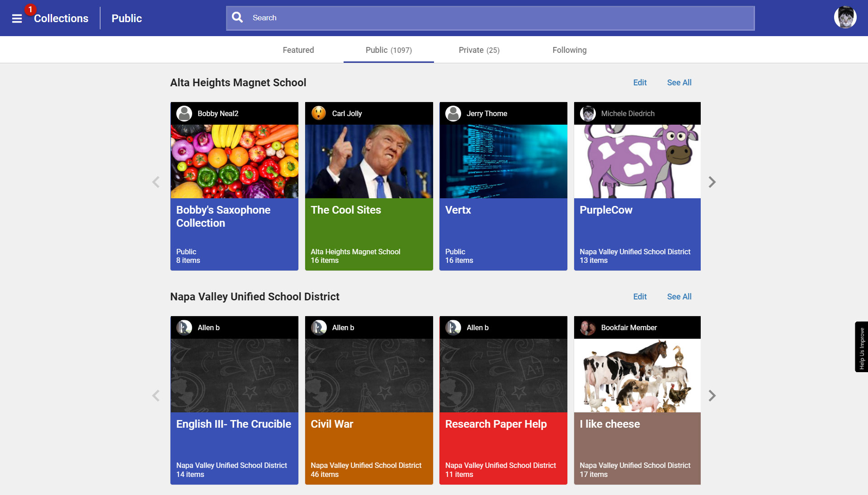This screenshot has width=868, height=495.
Task: Open the user profile avatar
Action: click(x=844, y=18)
